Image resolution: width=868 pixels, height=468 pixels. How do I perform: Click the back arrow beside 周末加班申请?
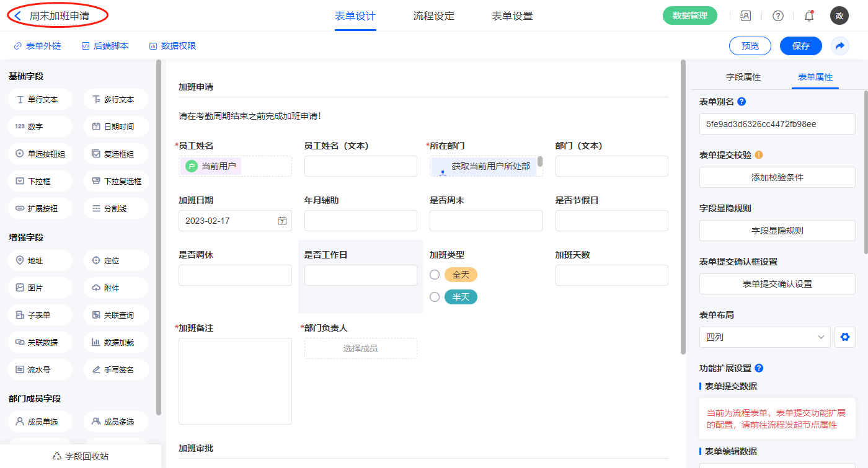[18, 16]
